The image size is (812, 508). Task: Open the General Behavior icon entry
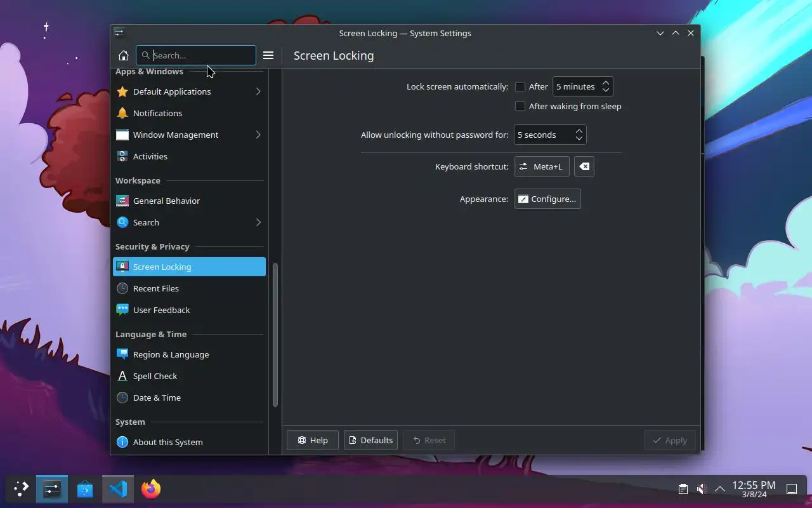click(x=122, y=201)
